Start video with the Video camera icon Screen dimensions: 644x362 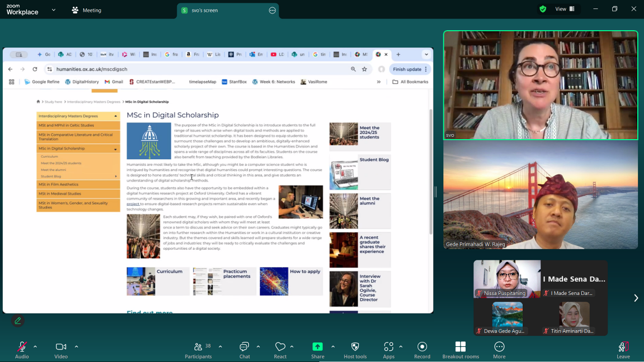[x=61, y=347]
